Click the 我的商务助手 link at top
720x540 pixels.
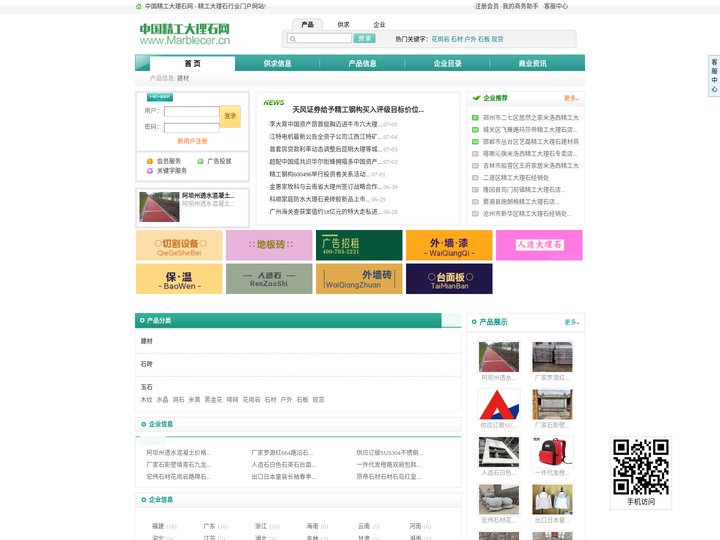(x=520, y=6)
